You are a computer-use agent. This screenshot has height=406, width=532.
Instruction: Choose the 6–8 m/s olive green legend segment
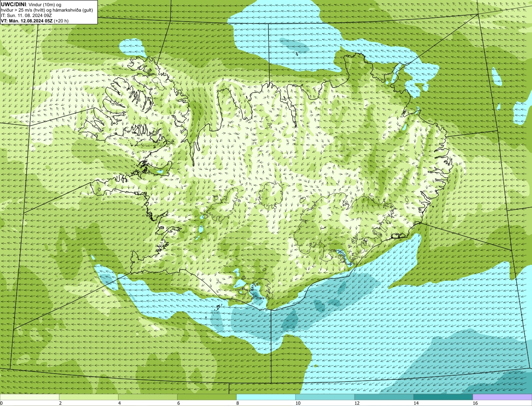[x=207, y=397]
